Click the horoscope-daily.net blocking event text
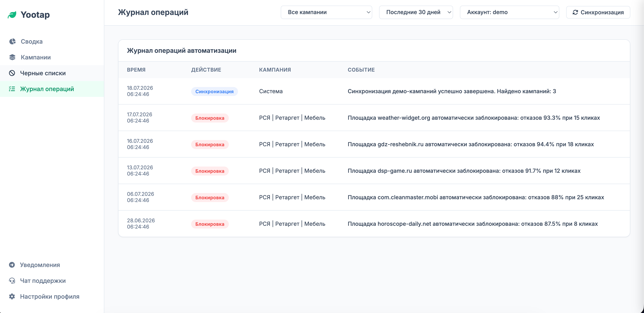This screenshot has width=644, height=313. click(x=473, y=224)
